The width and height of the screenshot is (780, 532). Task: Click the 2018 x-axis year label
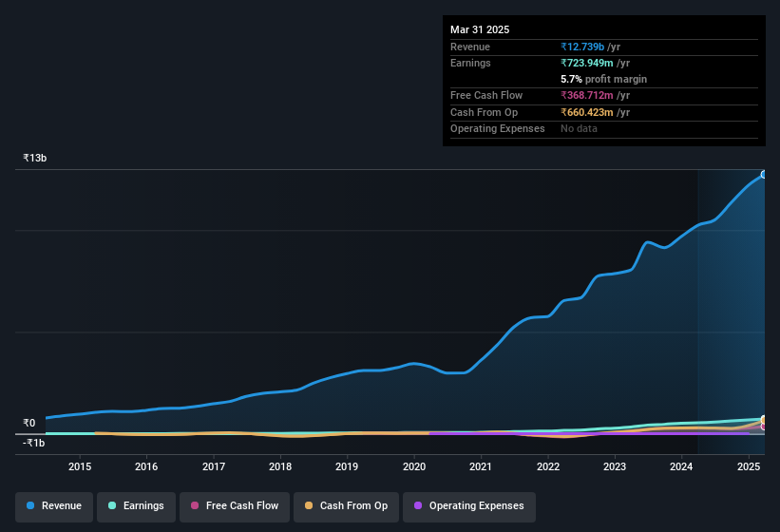(280, 466)
